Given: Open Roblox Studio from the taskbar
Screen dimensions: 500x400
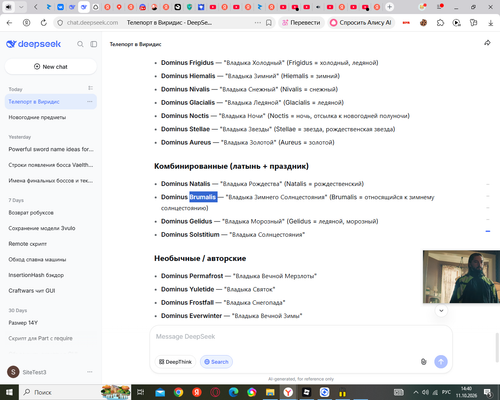Looking at the screenshot, I should tap(306, 392).
